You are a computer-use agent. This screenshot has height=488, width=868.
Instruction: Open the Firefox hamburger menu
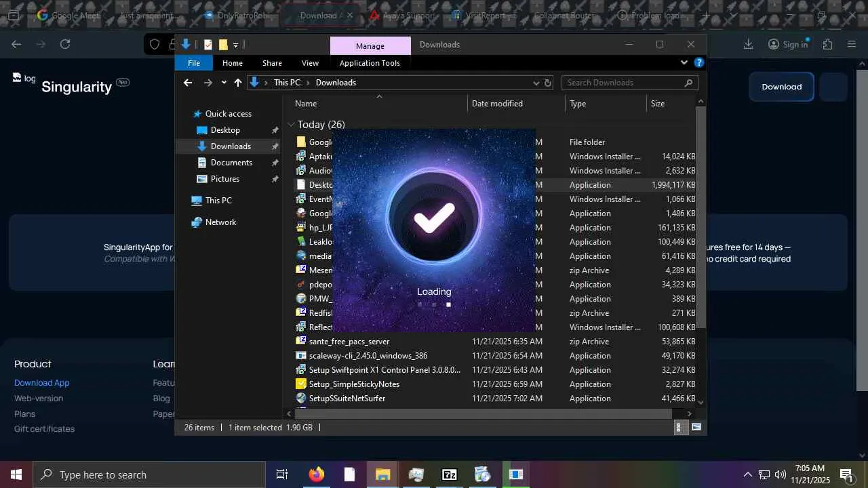pos(852,44)
